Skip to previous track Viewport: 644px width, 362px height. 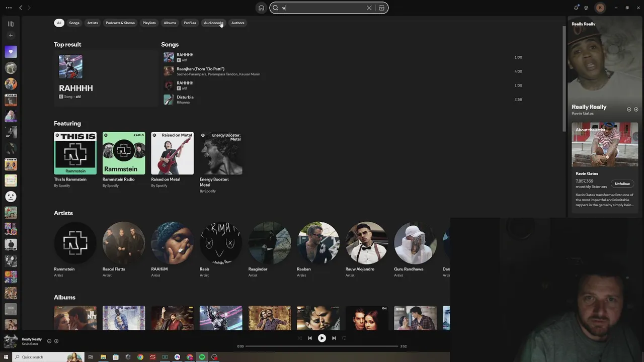[x=309, y=338]
